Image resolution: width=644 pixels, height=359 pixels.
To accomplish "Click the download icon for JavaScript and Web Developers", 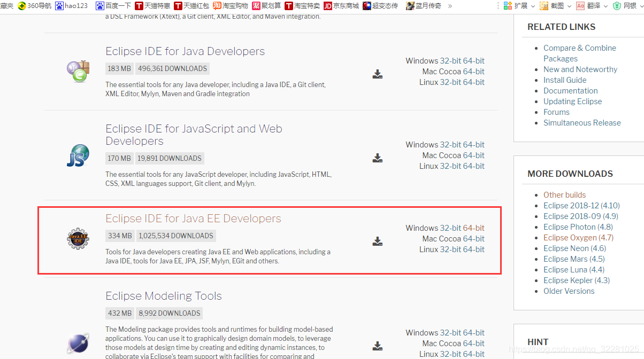I will 378,158.
